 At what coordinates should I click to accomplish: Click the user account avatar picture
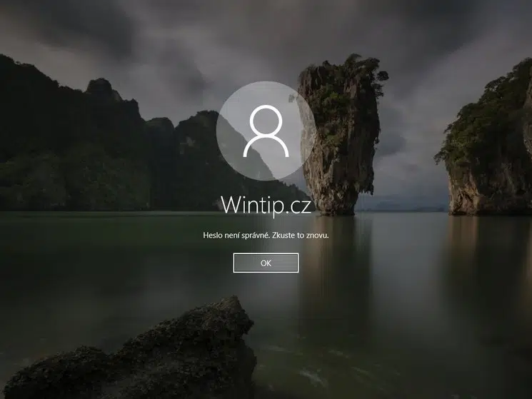tap(266, 131)
